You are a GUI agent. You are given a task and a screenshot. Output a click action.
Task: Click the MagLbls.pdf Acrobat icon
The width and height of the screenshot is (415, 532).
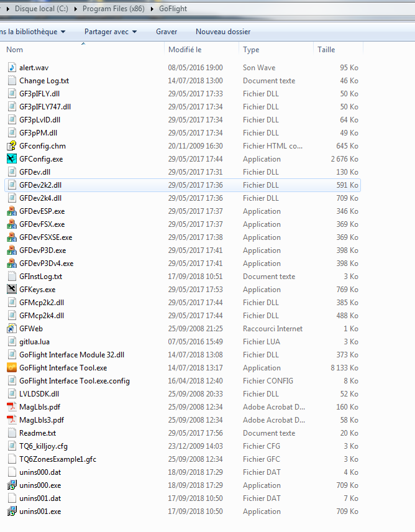point(12,407)
